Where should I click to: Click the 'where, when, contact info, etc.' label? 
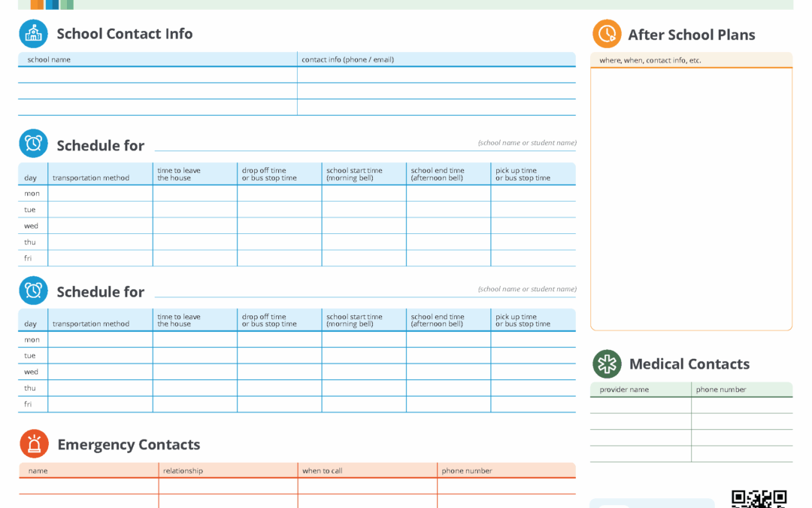[650, 60]
